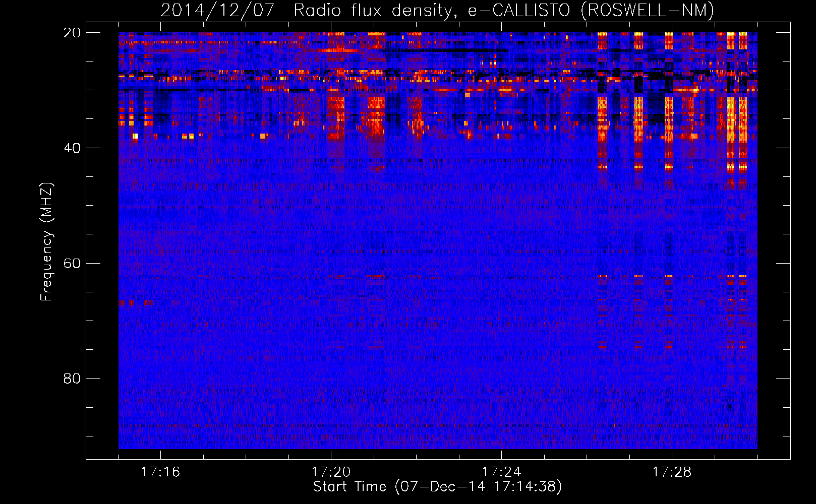This screenshot has height=504, width=816.
Task: Click the 80 frequency tick label
Action: coord(72,379)
